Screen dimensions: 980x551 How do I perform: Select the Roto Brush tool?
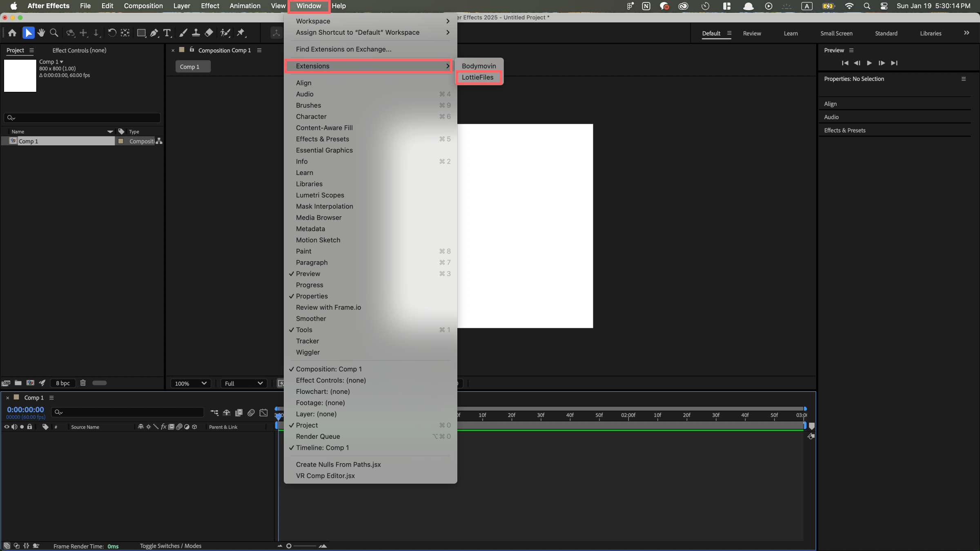225,33
